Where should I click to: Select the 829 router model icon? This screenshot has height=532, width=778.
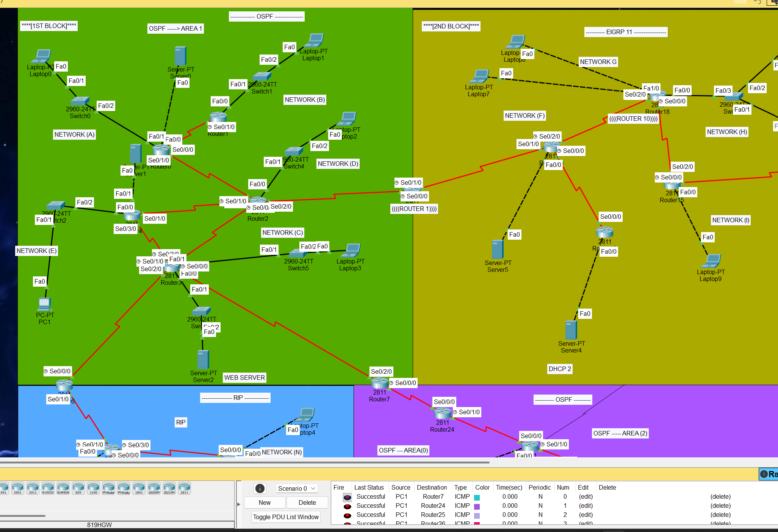pos(78,488)
